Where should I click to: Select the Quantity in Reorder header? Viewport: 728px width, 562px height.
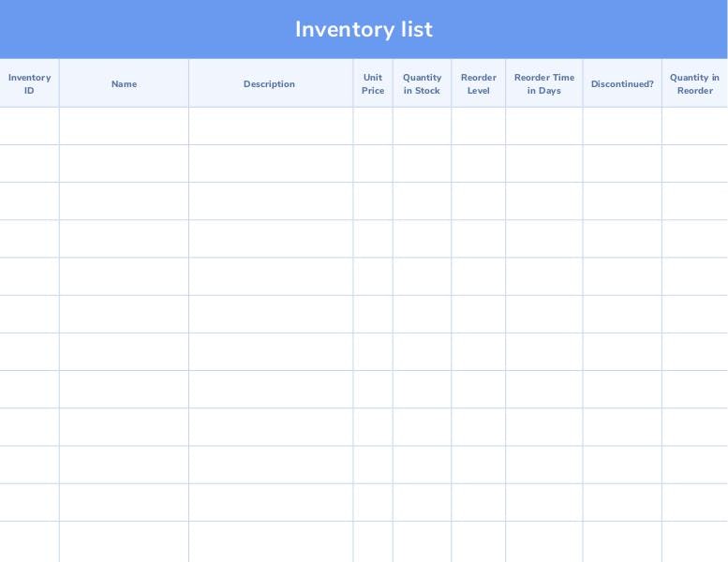click(x=694, y=84)
